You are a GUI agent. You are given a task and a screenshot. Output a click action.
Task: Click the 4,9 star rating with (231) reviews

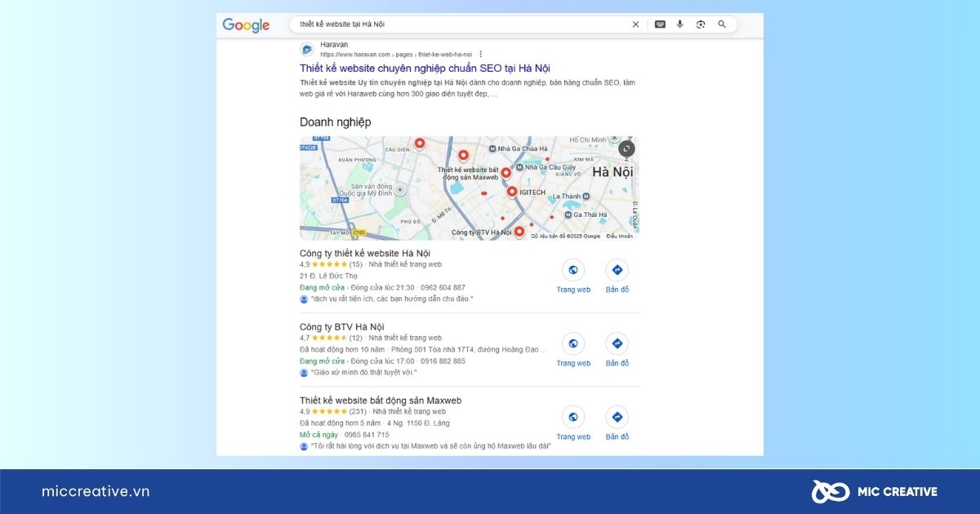point(333,411)
